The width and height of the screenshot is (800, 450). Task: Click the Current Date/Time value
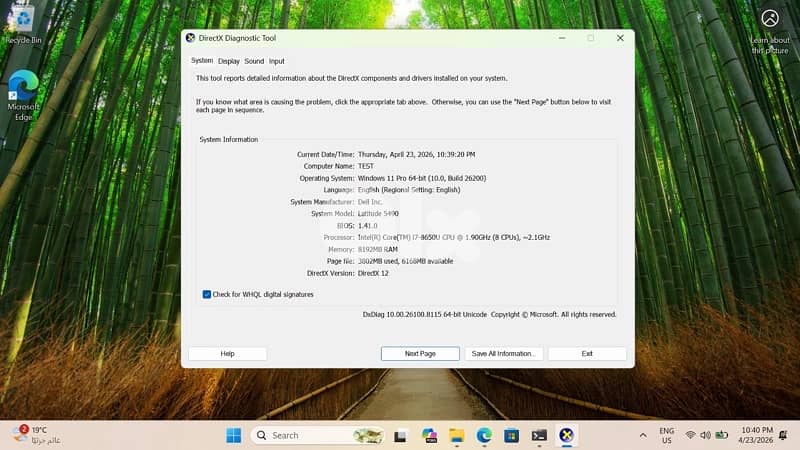click(x=416, y=154)
